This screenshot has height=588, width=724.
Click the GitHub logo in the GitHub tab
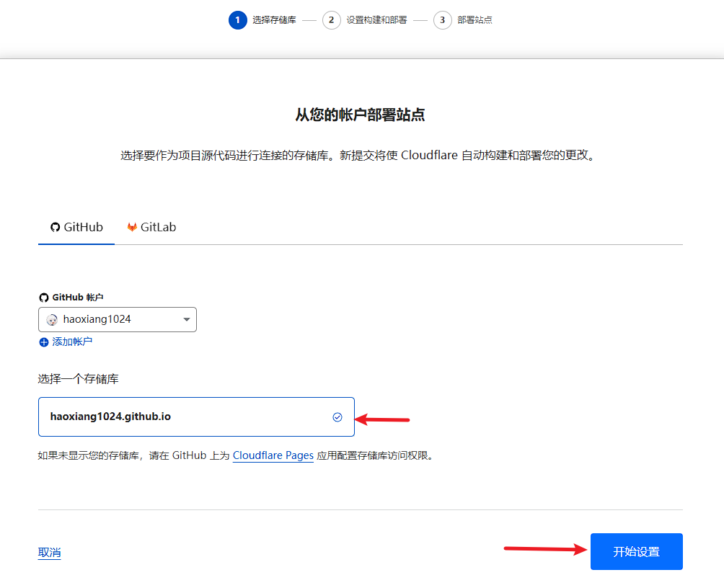pyautogui.click(x=56, y=227)
